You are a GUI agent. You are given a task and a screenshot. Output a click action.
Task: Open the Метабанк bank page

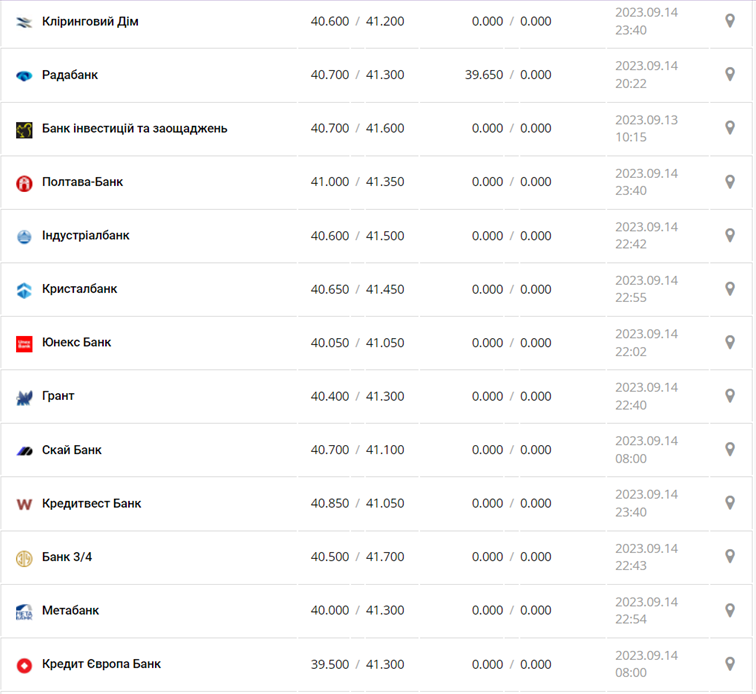tap(70, 610)
